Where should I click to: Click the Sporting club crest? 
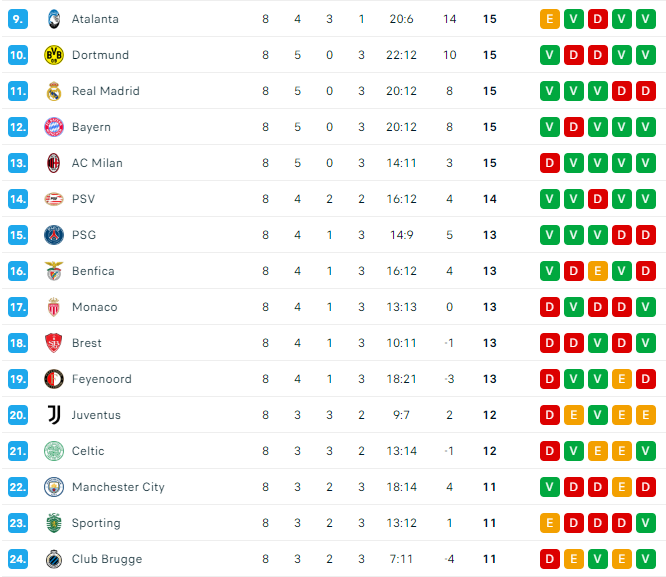point(54,523)
